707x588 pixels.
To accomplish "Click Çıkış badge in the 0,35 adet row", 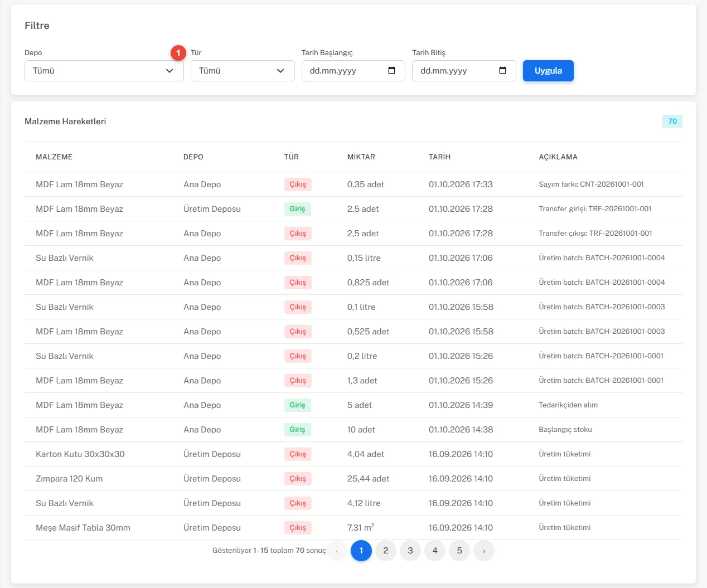I will (298, 184).
